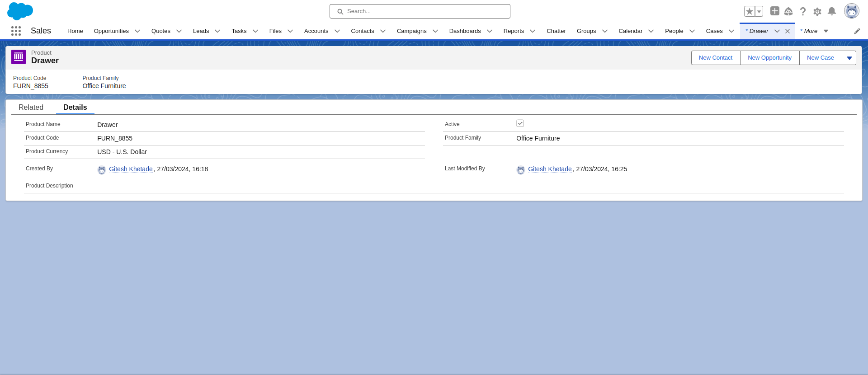868x375 pixels.
Task: Click the pencil icon to edit navigation
Action: (x=857, y=31)
